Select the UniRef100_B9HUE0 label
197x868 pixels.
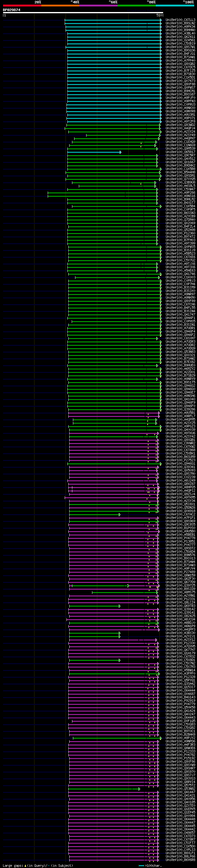tap(180, 365)
